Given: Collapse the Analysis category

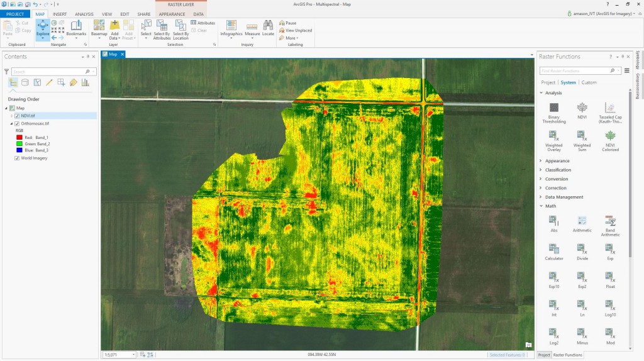Looking at the screenshot, I should click(x=541, y=93).
